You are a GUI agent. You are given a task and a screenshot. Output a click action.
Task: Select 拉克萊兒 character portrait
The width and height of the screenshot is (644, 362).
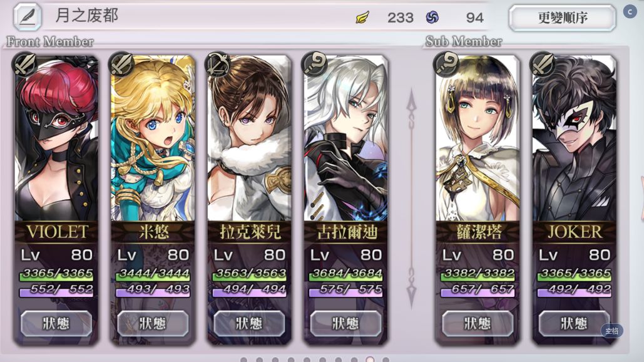[249, 138]
